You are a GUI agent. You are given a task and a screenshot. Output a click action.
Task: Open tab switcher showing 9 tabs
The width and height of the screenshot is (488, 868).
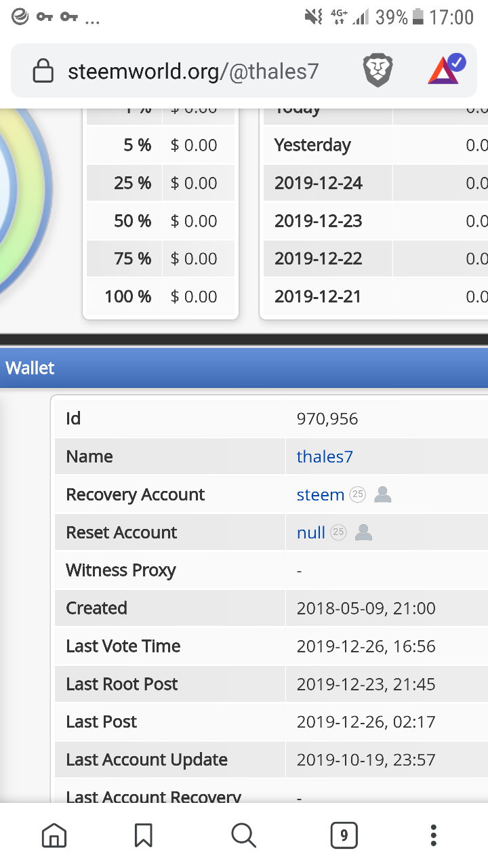coord(344,835)
